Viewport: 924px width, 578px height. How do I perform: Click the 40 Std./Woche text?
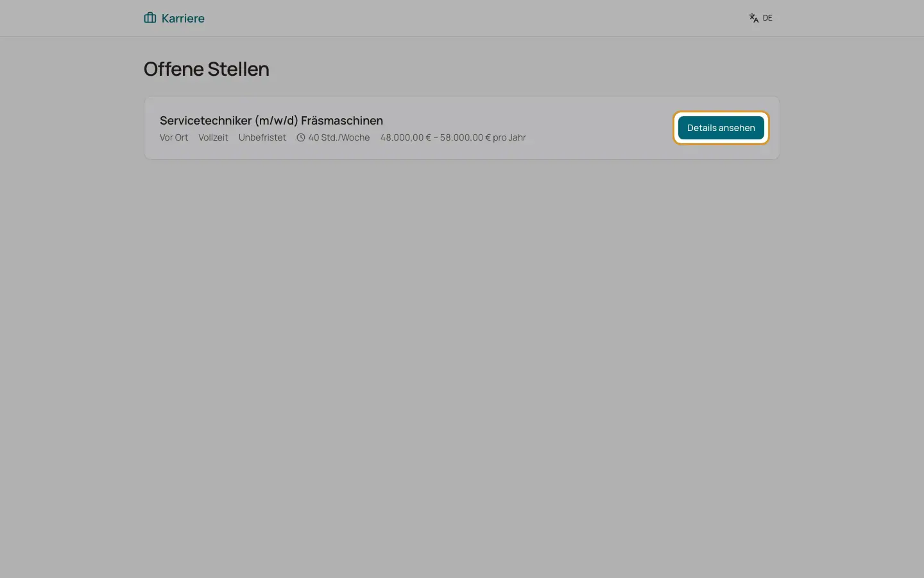pyautogui.click(x=339, y=137)
